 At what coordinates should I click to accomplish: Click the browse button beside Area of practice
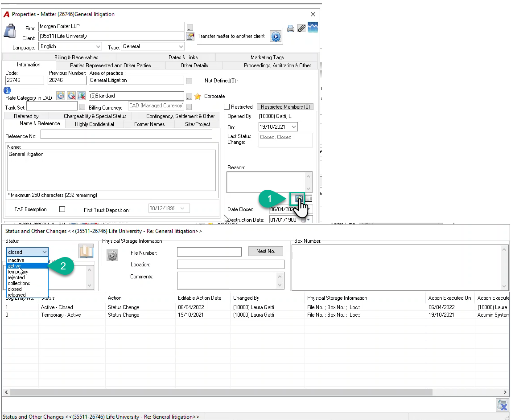click(x=189, y=81)
